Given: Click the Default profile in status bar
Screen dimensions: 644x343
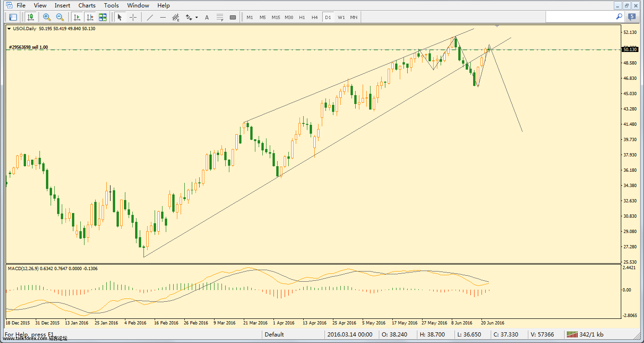Looking at the screenshot, I should (274, 335).
